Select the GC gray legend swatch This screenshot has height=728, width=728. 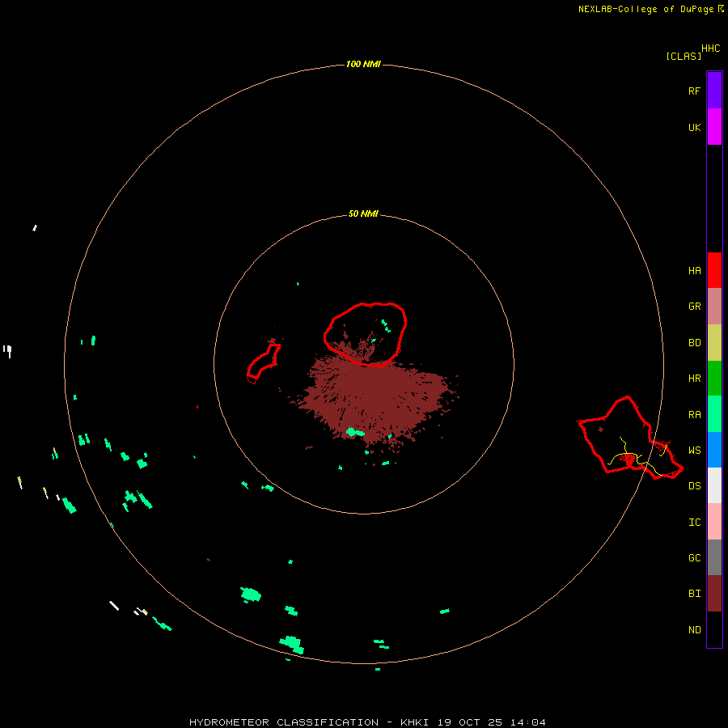714,557
